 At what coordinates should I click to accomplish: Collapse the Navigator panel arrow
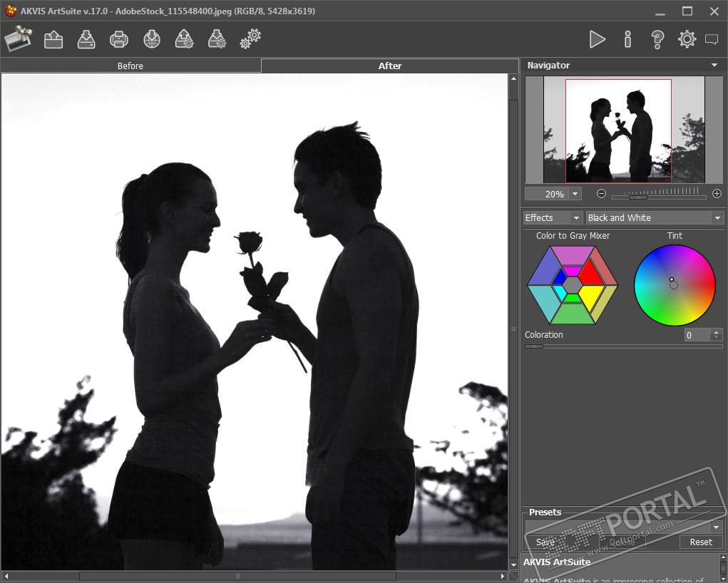(714, 66)
